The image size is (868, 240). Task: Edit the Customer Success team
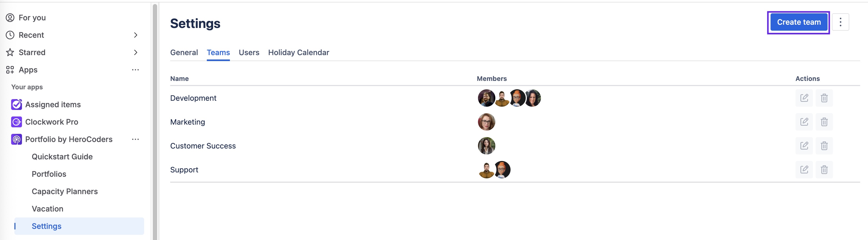tap(804, 146)
